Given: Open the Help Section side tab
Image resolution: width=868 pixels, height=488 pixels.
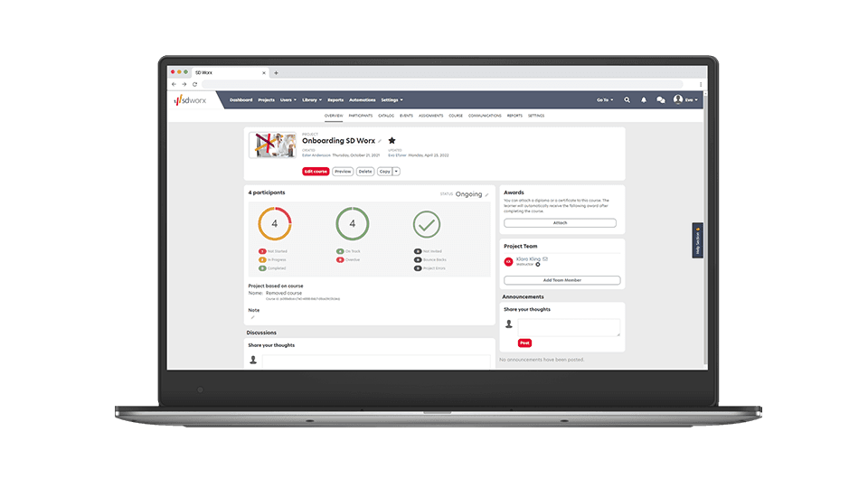Looking at the screenshot, I should click(697, 240).
